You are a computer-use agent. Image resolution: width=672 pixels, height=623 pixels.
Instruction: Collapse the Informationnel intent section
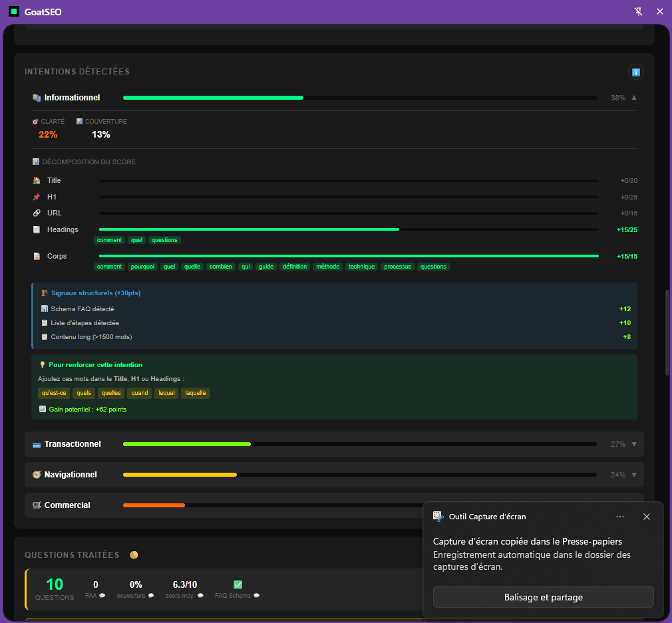pos(633,97)
